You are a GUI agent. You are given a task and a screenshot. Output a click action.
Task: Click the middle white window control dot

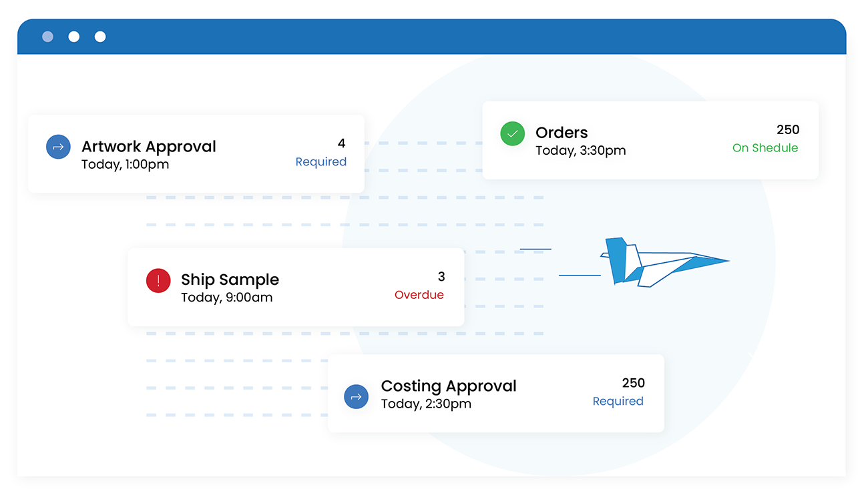pos(74,37)
